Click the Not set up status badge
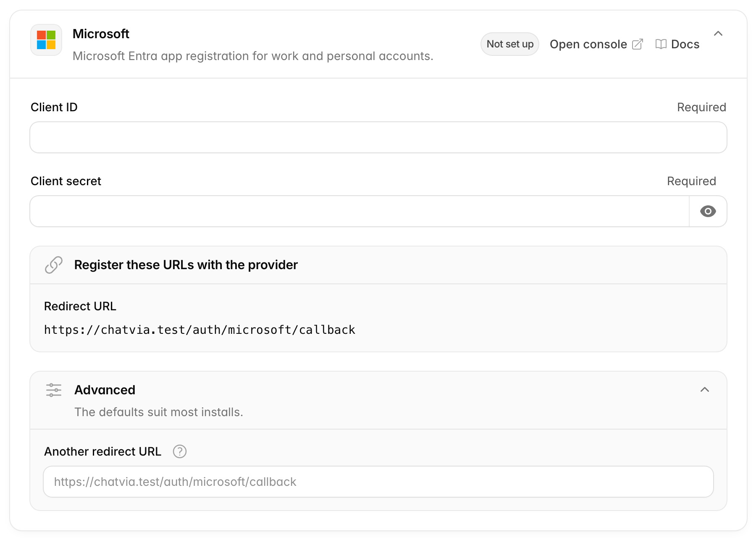 pos(510,44)
